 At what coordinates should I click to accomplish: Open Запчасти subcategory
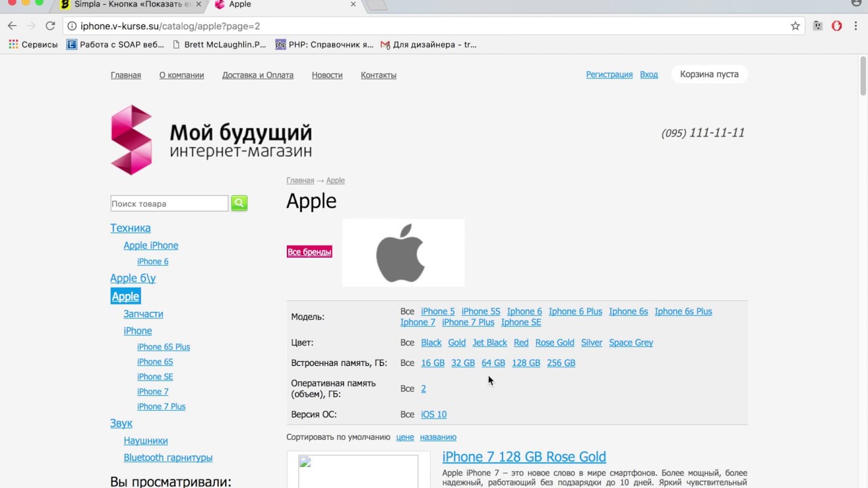143,314
